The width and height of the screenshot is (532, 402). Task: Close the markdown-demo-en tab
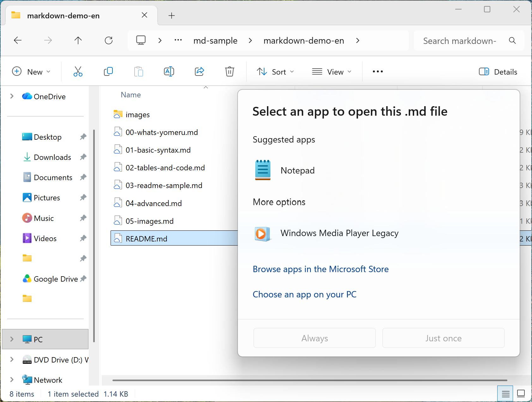[x=144, y=15]
